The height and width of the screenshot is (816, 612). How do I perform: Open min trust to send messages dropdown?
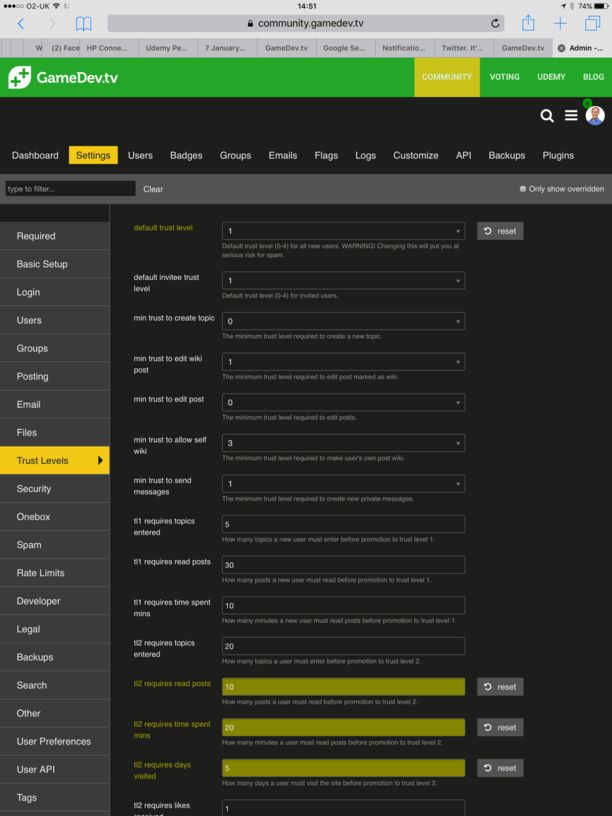[343, 483]
